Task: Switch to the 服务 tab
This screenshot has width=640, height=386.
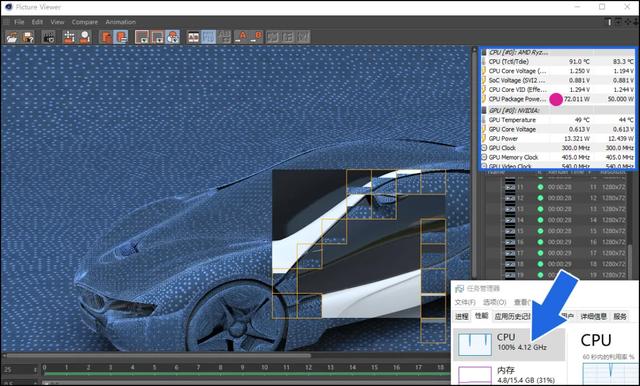Action: click(x=620, y=316)
